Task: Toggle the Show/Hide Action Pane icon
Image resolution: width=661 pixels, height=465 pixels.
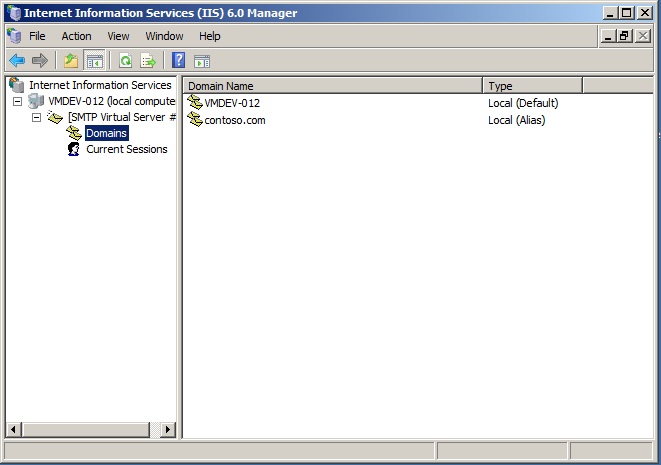Action: coord(202,62)
